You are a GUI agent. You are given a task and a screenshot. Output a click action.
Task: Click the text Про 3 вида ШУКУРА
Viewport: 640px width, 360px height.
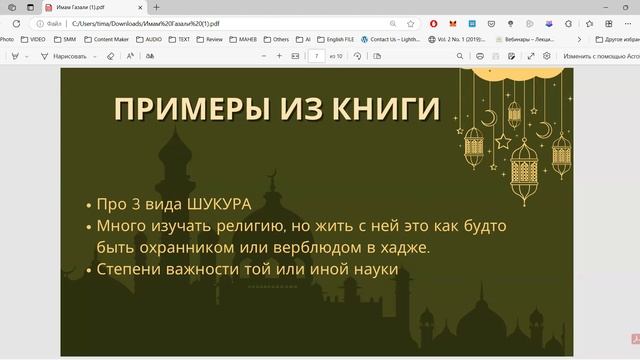pyautogui.click(x=174, y=204)
